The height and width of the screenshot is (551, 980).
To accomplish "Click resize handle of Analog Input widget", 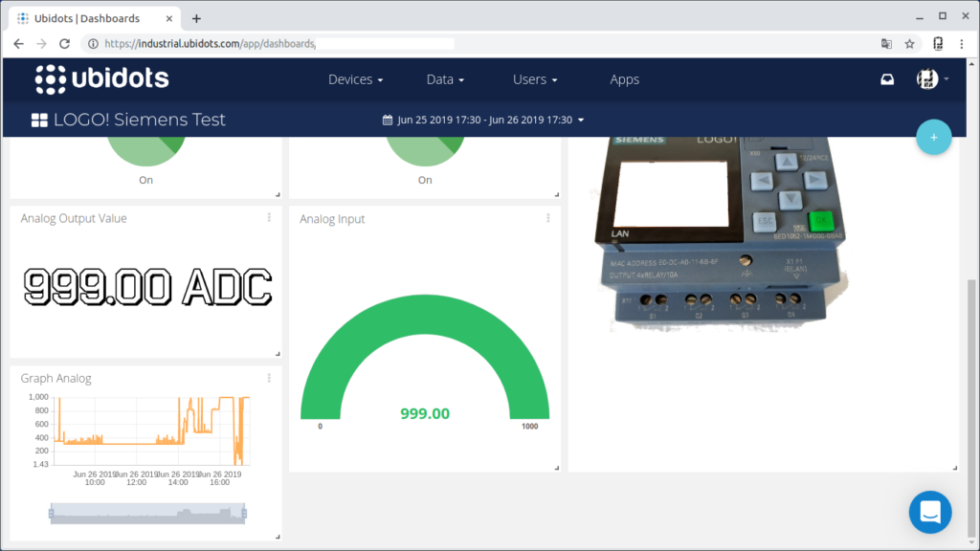I will point(557,467).
